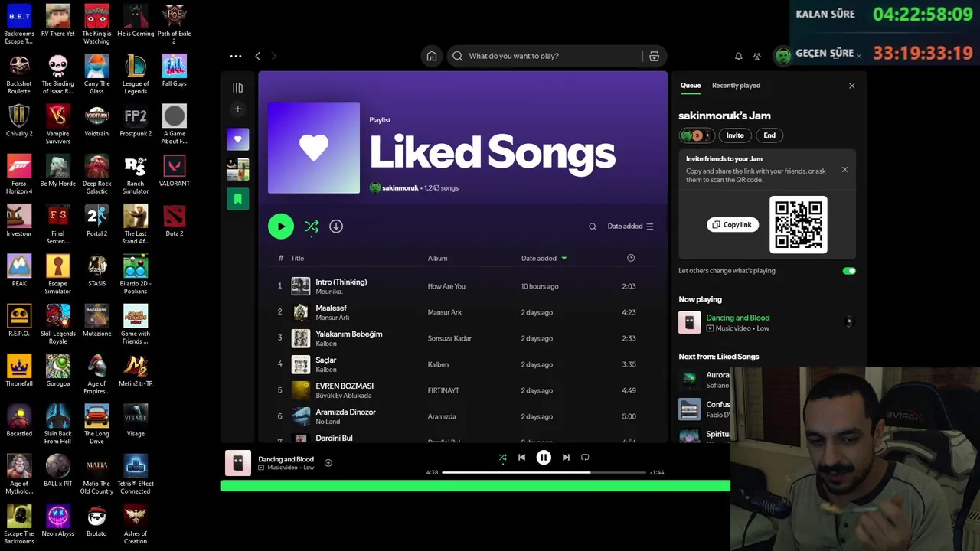Switch to the Queue tab
980x551 pixels.
click(691, 86)
